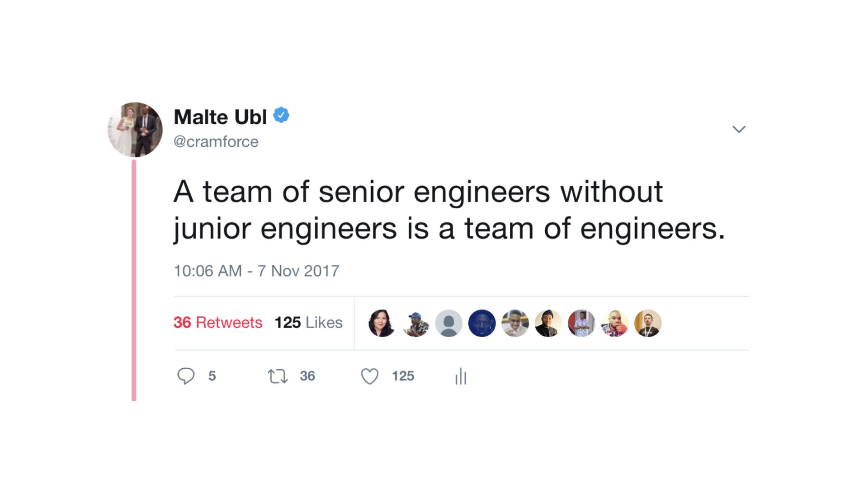
Task: Select the @cramforce handle
Action: coord(216,141)
